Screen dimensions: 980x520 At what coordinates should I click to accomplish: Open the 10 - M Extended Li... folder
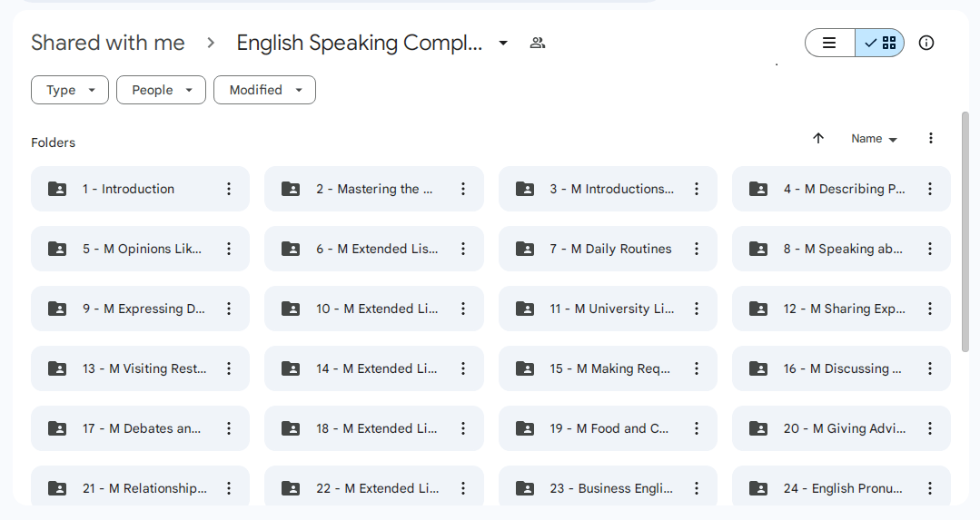tap(374, 309)
